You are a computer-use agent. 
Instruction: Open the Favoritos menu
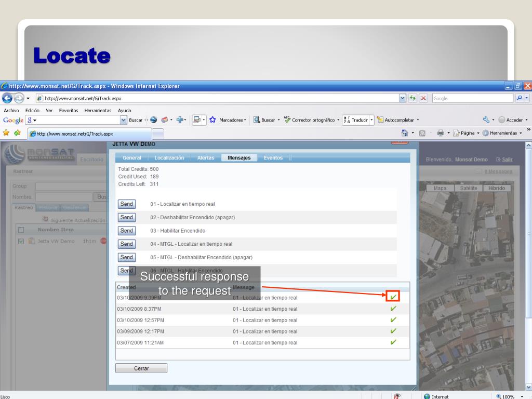tap(69, 110)
